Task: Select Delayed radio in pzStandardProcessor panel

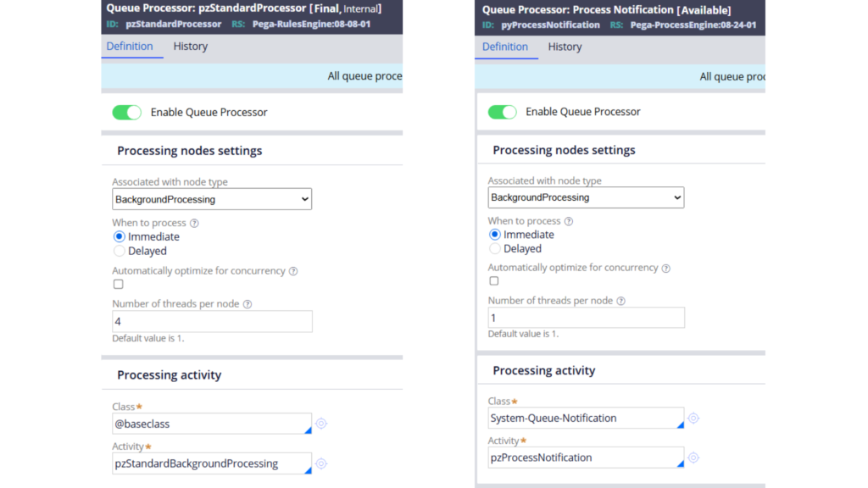Action: 120,251
